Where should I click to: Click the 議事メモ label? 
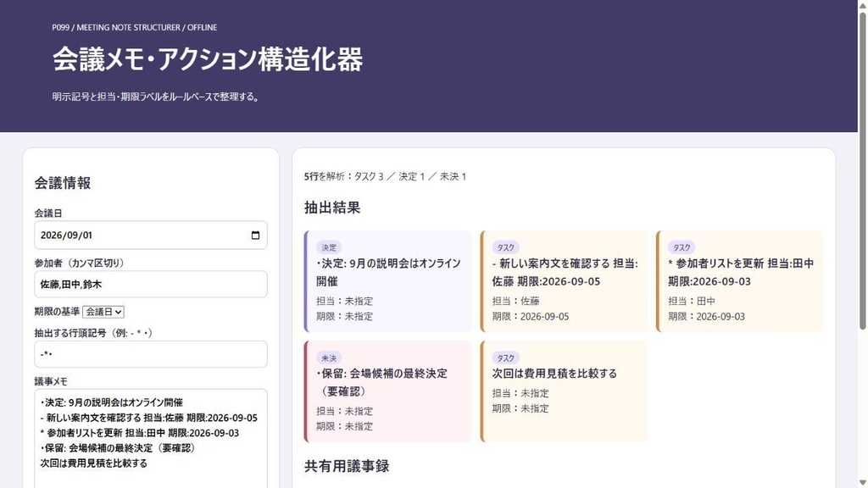tap(51, 381)
